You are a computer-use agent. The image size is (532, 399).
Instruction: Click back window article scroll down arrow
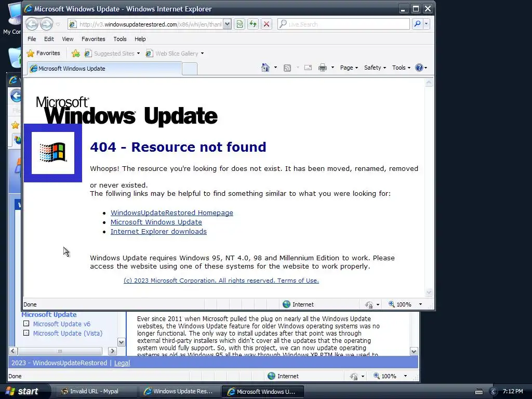pyautogui.click(x=414, y=352)
